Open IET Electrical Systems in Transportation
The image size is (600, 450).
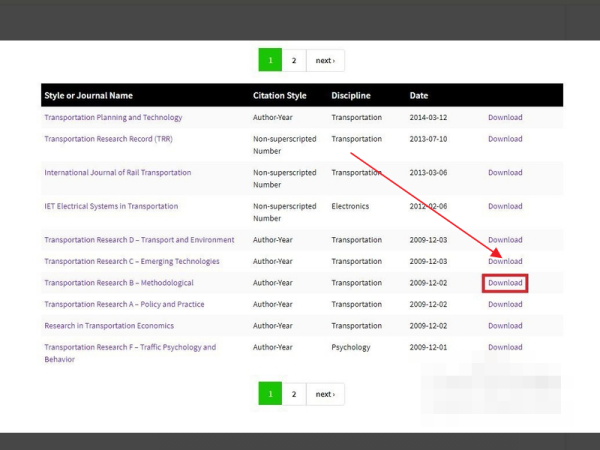[x=111, y=206]
